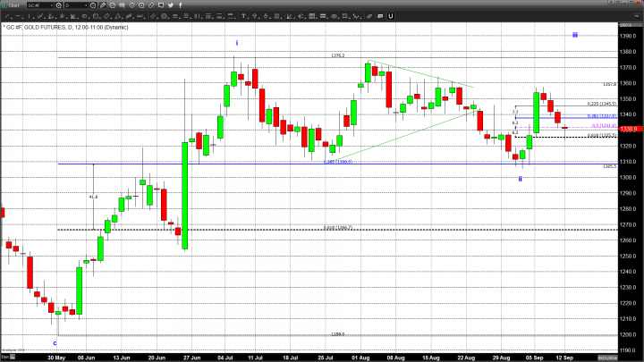Select the triangle drawing tool

pyautogui.click(x=117, y=16)
